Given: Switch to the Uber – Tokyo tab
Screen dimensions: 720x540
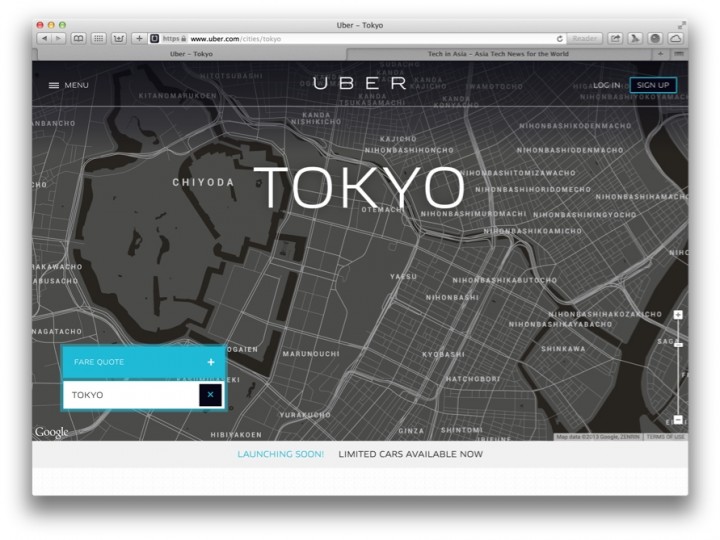Looking at the screenshot, I should pyautogui.click(x=191, y=54).
